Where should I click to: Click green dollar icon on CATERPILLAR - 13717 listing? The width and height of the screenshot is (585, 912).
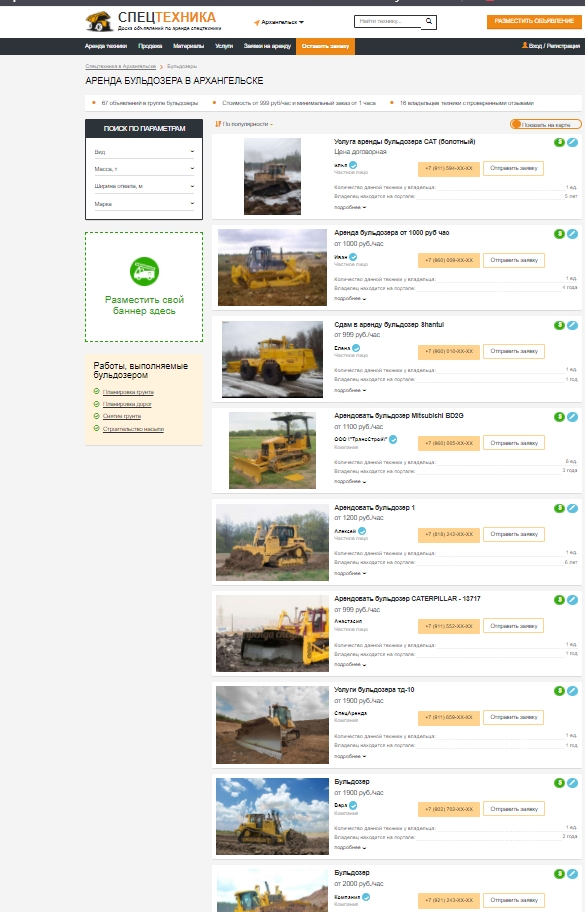pos(559,600)
